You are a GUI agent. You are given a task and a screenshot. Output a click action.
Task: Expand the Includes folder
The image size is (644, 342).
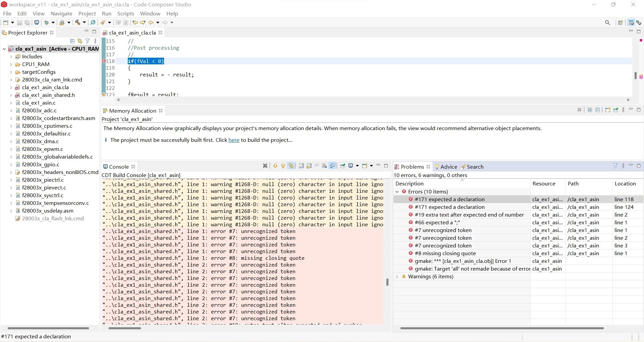(11, 57)
